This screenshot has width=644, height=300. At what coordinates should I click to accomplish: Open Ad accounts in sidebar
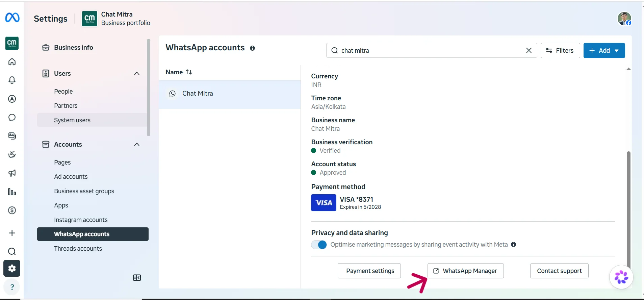[71, 177]
